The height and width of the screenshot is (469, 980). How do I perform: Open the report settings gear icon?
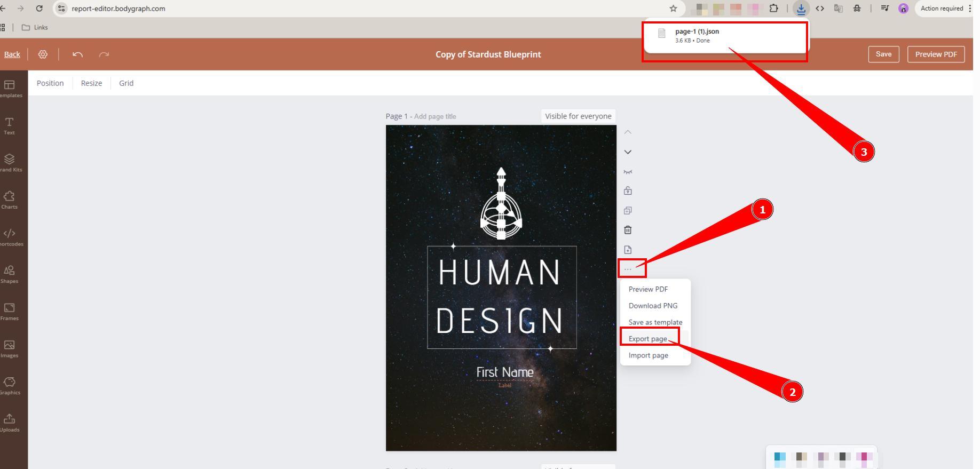point(43,54)
